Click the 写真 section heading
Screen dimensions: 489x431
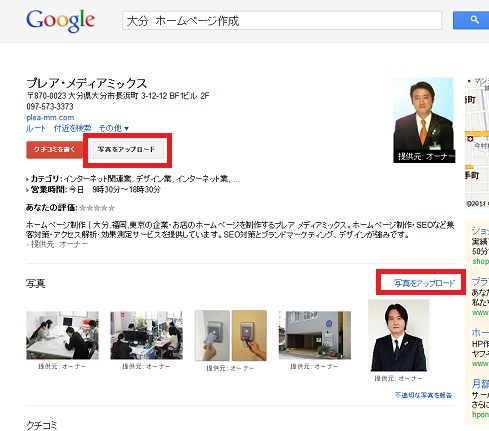[35, 284]
